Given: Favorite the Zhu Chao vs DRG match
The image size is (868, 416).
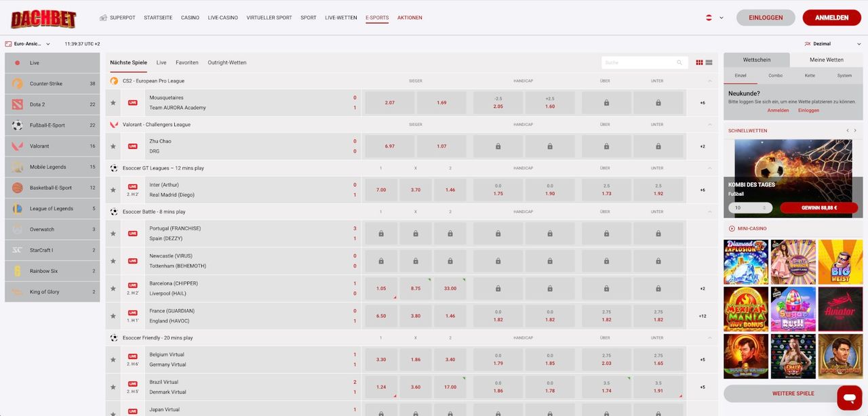Looking at the screenshot, I should coord(113,146).
